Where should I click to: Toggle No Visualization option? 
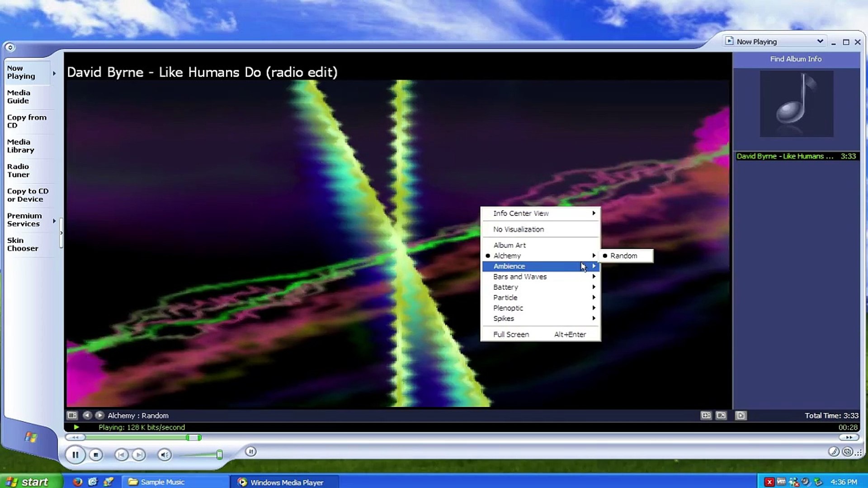pyautogui.click(x=519, y=229)
